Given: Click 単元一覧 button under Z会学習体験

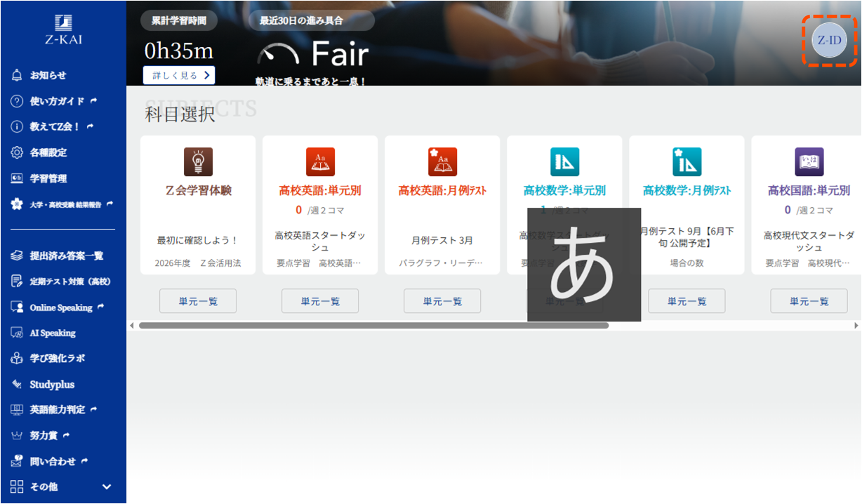Looking at the screenshot, I should pos(198,301).
